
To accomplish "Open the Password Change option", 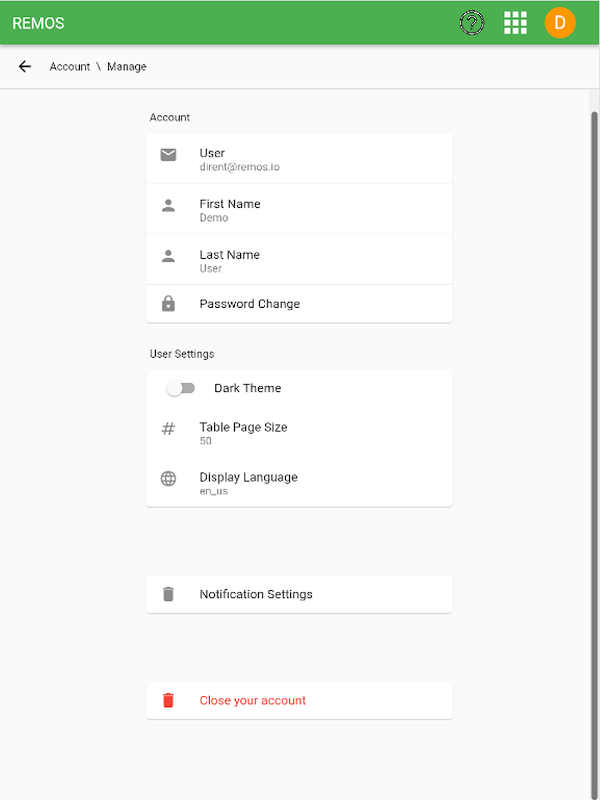I will (x=250, y=304).
